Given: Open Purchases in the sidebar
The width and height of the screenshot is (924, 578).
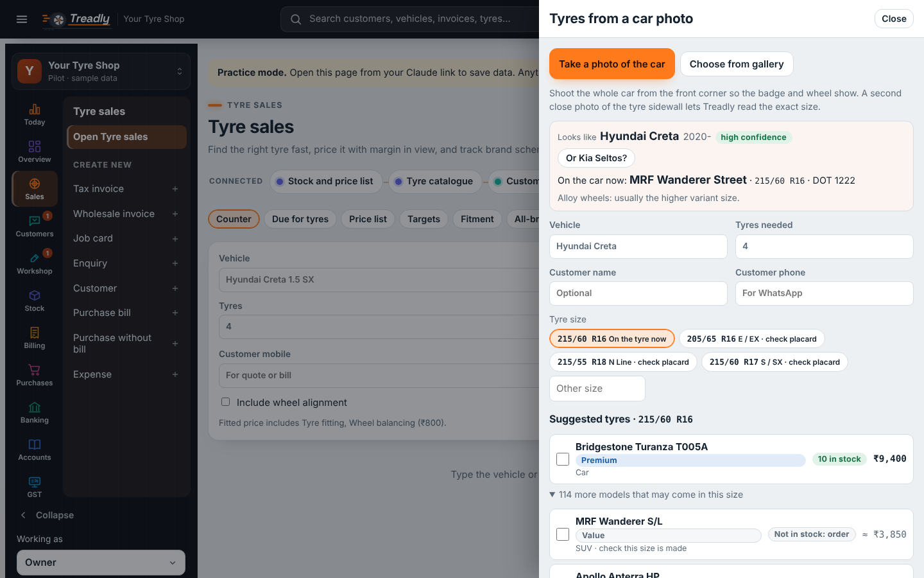Looking at the screenshot, I should (x=35, y=376).
